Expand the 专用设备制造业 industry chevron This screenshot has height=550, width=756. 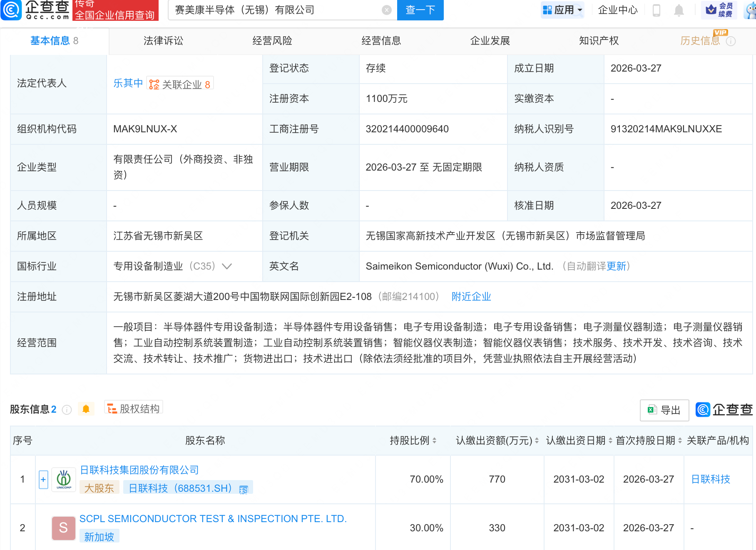[227, 266]
